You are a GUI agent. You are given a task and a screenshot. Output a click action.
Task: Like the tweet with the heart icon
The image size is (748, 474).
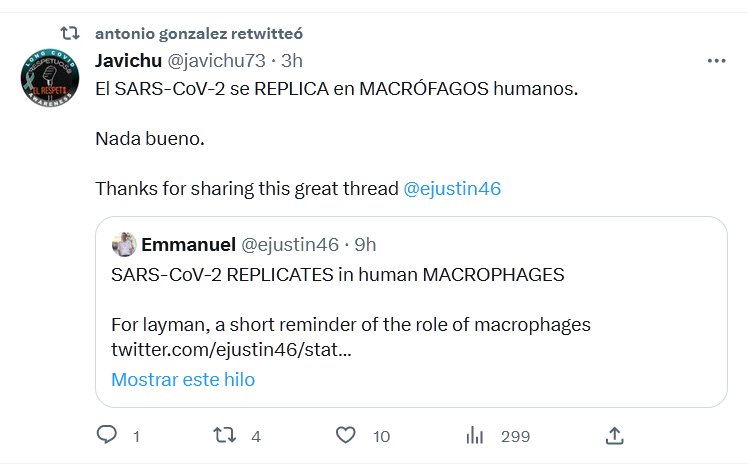[x=346, y=435]
